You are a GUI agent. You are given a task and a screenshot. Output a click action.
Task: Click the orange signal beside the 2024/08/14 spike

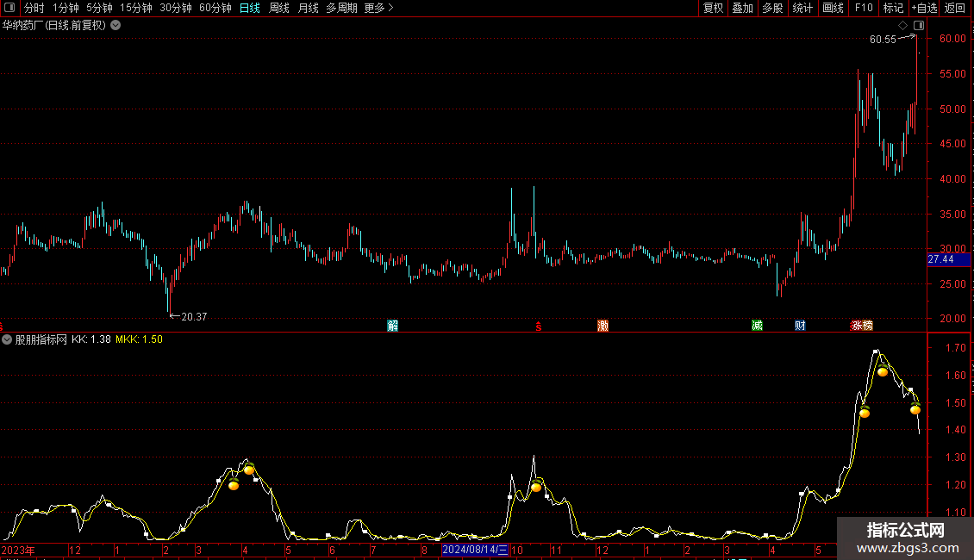click(x=536, y=486)
